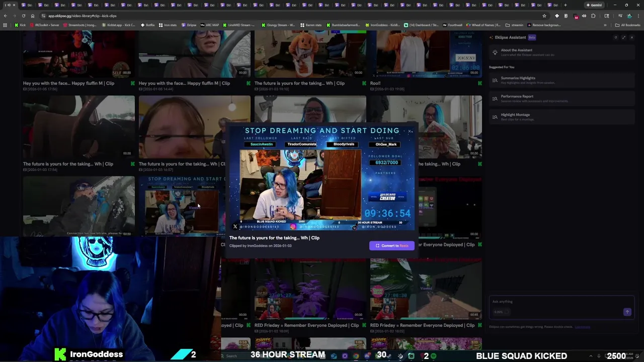Open the BotRix bookmark
Image resolution: width=644 pixels, height=362 pixels.
[x=147, y=25]
